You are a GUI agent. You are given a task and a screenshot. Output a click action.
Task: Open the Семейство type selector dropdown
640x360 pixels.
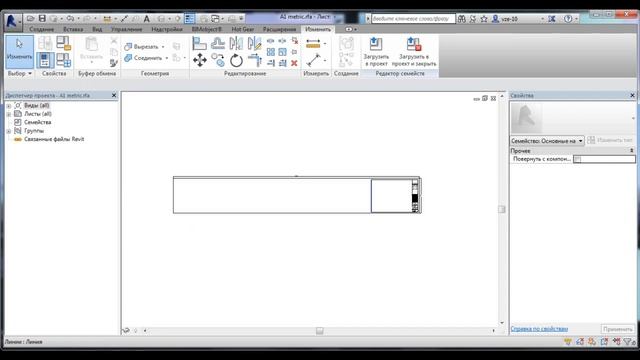[x=547, y=141]
